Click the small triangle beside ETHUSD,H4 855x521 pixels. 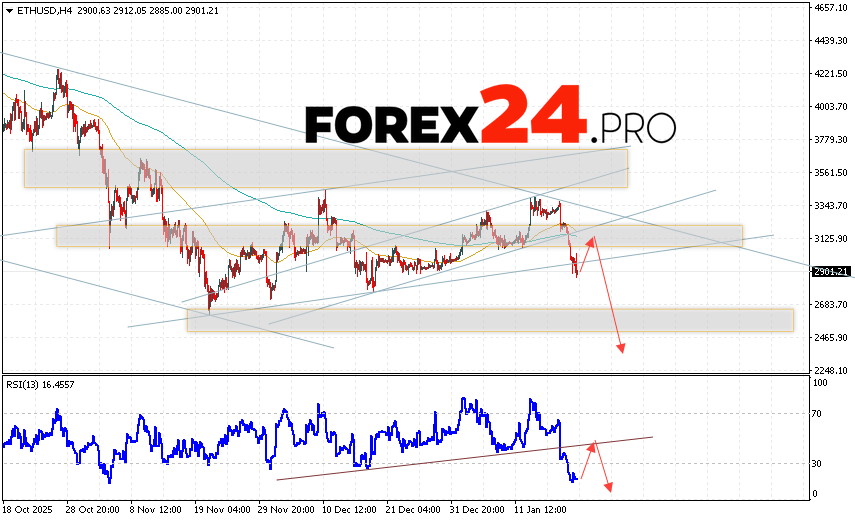click(x=6, y=8)
